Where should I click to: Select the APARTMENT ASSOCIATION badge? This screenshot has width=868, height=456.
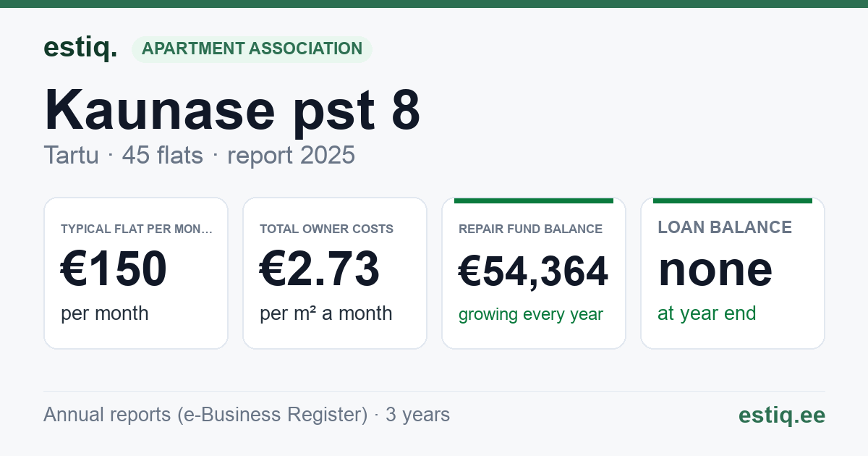coord(252,49)
